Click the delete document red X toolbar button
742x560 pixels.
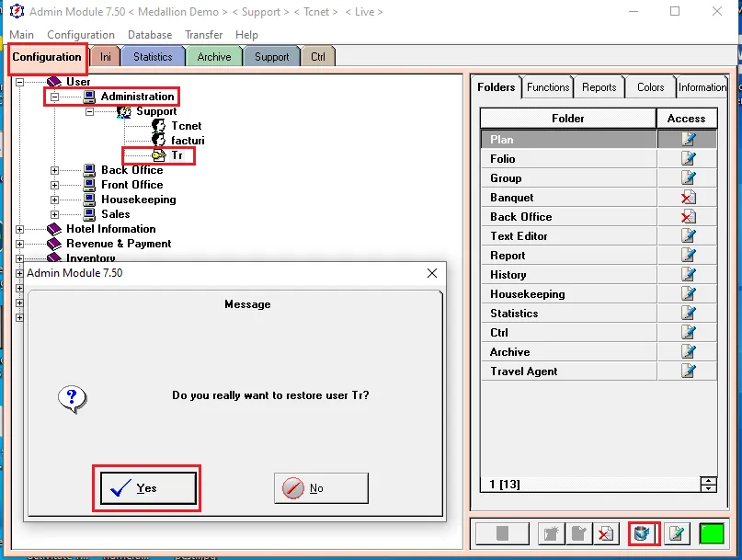(x=605, y=534)
